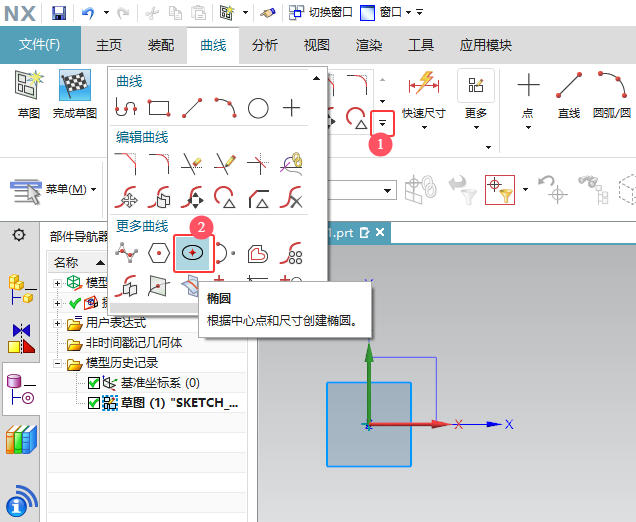Choose the Make Corner tool under 编辑曲线
This screenshot has width=636, height=522.
pos(258,163)
